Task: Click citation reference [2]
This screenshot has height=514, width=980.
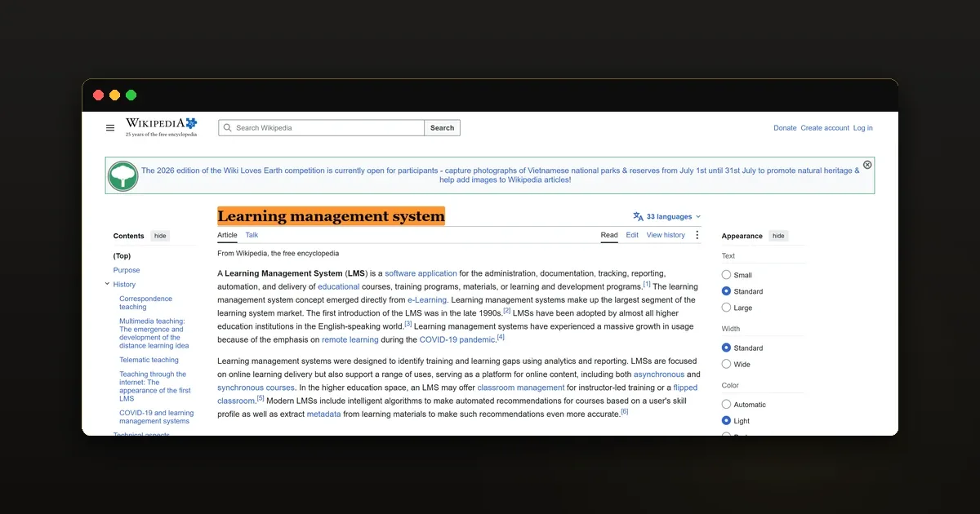Action: [506, 310]
